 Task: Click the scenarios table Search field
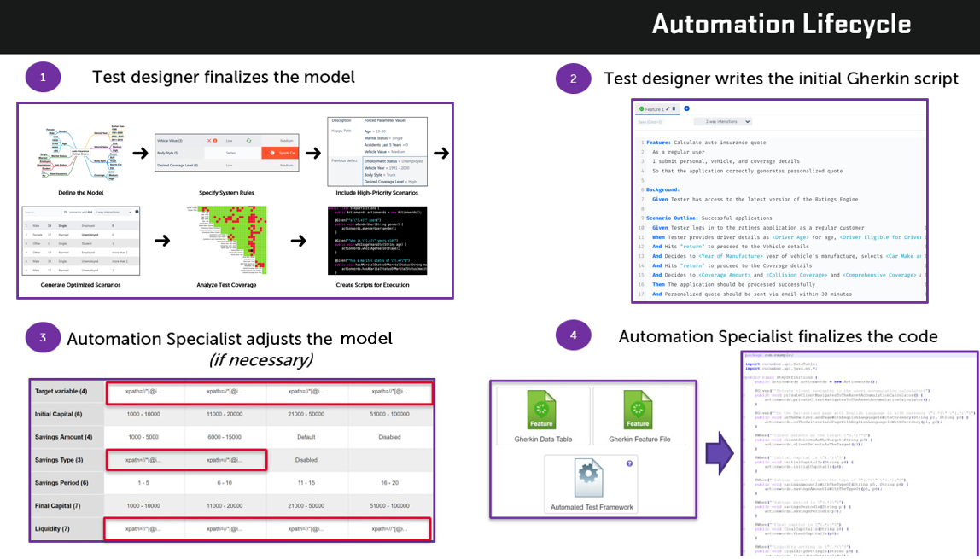(x=43, y=212)
